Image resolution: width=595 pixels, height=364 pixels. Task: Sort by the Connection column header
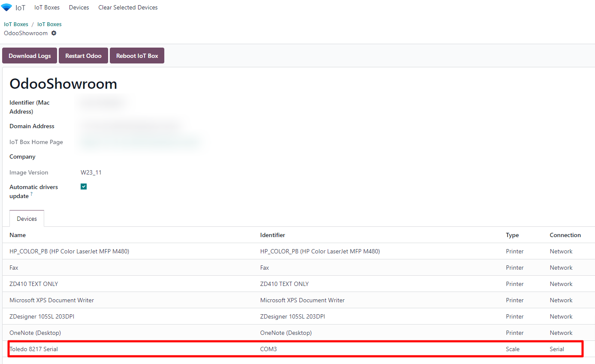pyautogui.click(x=565, y=235)
